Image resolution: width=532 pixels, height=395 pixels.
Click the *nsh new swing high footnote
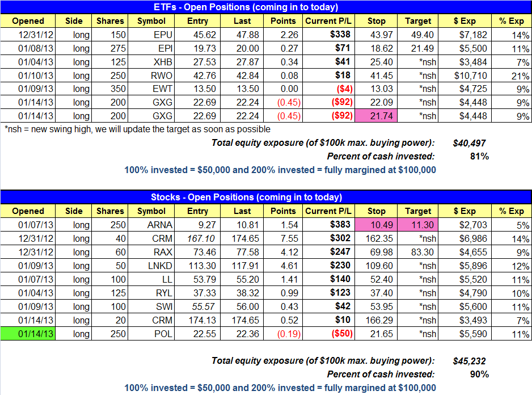(x=137, y=129)
